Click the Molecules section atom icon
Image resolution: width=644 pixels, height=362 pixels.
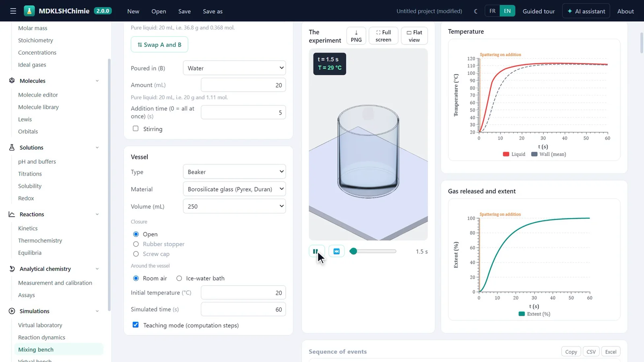[12, 81]
